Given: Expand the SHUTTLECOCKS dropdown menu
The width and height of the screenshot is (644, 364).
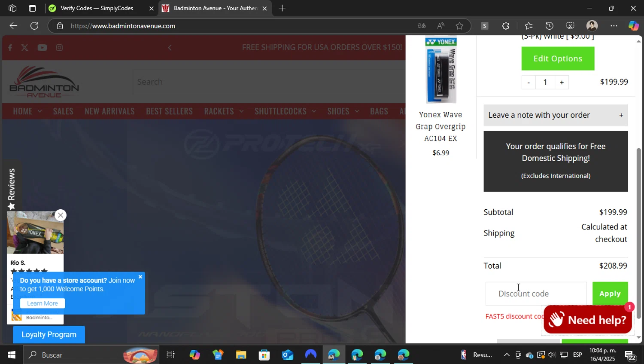Looking at the screenshot, I should point(285,111).
